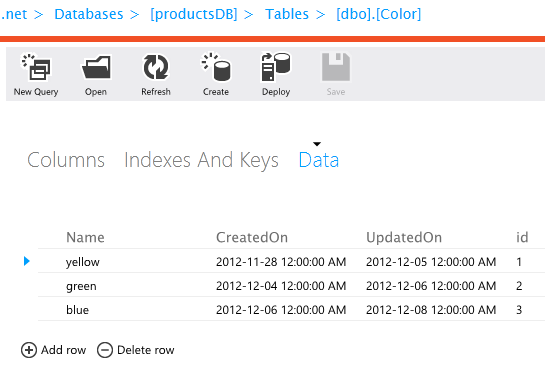Select the cell containing blue
Screen dimensions: 545x379
tap(78, 309)
